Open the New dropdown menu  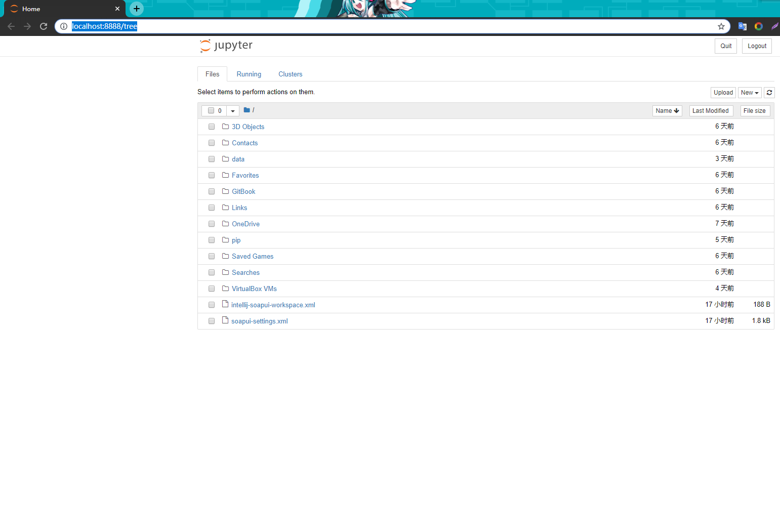point(749,93)
